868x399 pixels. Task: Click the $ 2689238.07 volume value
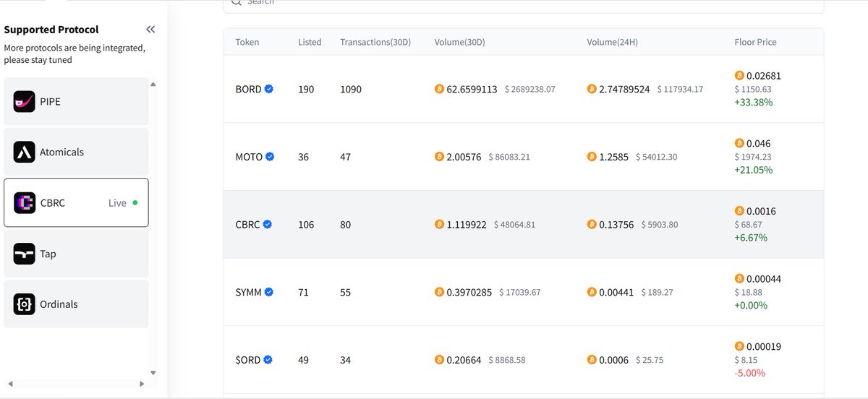click(529, 89)
